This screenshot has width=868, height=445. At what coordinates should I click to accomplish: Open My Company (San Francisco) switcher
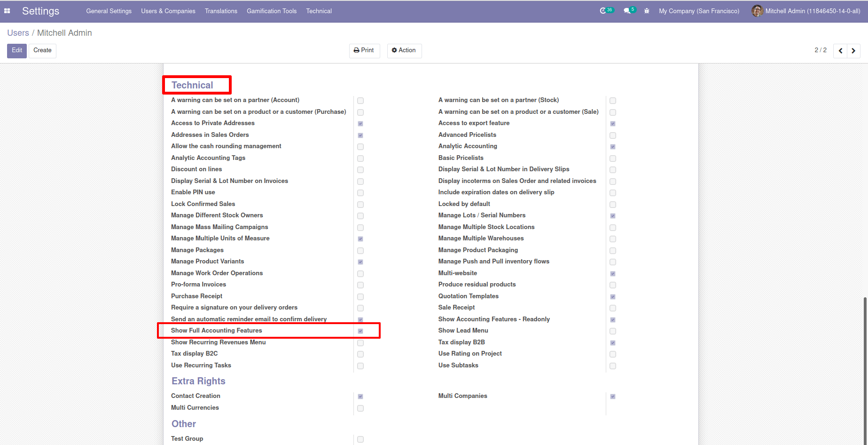[699, 11]
